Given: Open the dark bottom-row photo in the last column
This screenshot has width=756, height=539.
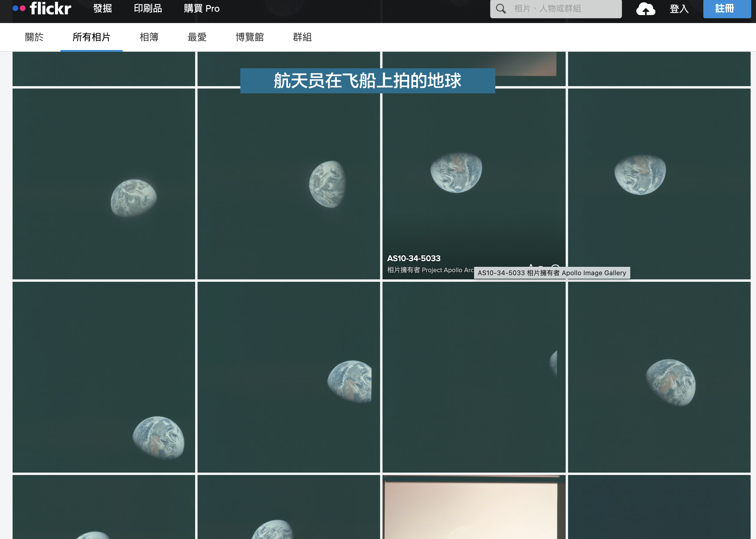Looking at the screenshot, I should click(x=659, y=507).
